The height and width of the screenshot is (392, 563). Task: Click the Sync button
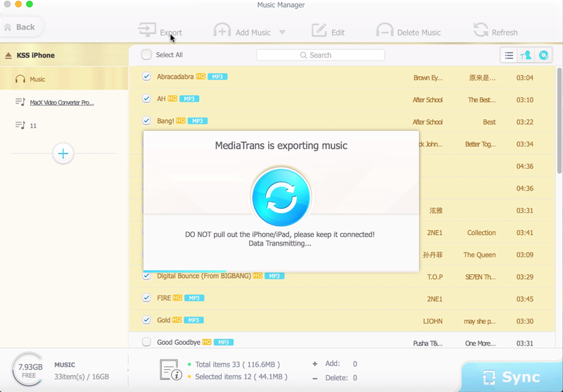tap(512, 377)
